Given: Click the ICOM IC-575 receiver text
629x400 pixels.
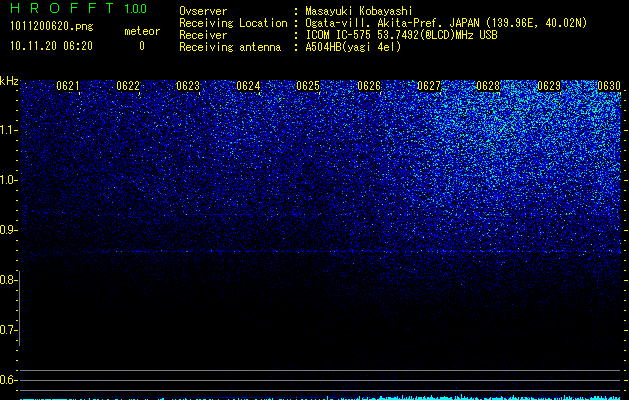Looking at the screenshot, I should pos(401,35).
